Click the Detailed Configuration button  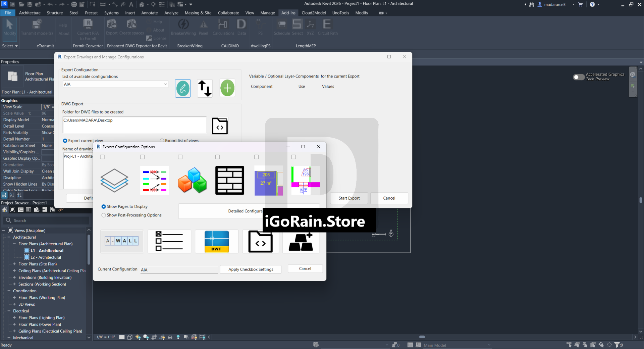pyautogui.click(x=249, y=211)
